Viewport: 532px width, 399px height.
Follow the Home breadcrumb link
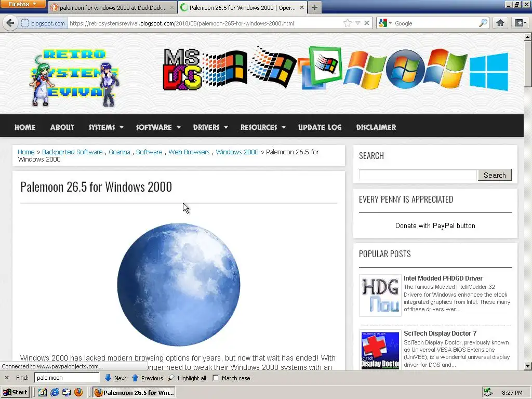click(x=26, y=152)
